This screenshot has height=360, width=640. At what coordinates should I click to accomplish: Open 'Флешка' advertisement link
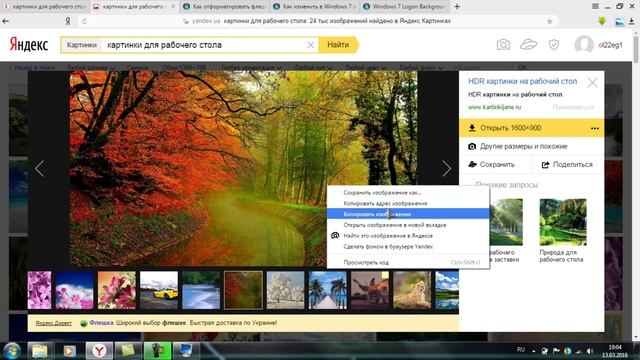click(x=101, y=323)
